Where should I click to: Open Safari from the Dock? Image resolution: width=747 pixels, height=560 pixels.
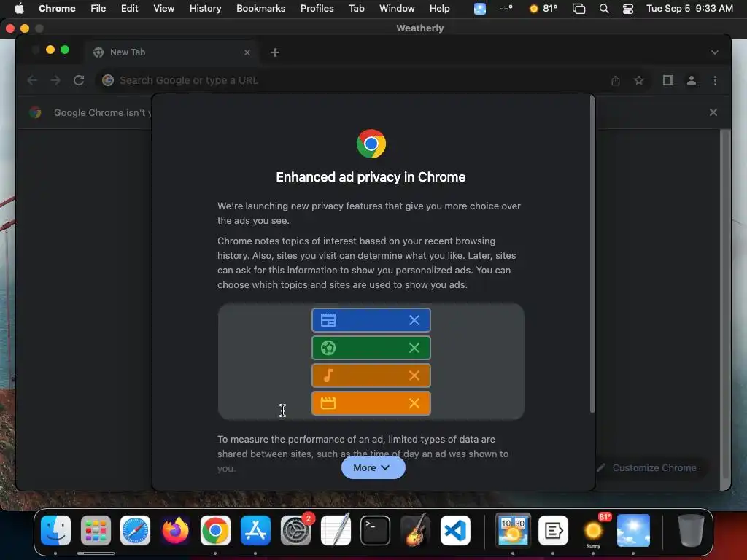tap(135, 531)
